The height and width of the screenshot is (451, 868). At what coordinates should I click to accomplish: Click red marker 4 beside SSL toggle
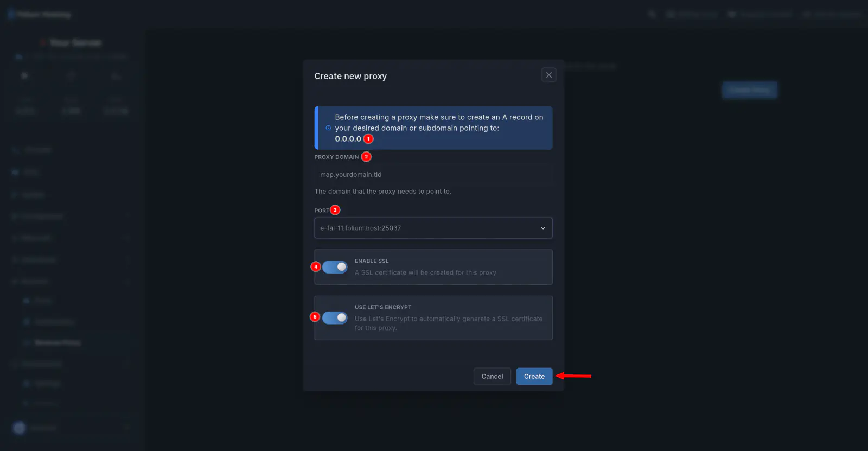tap(316, 267)
